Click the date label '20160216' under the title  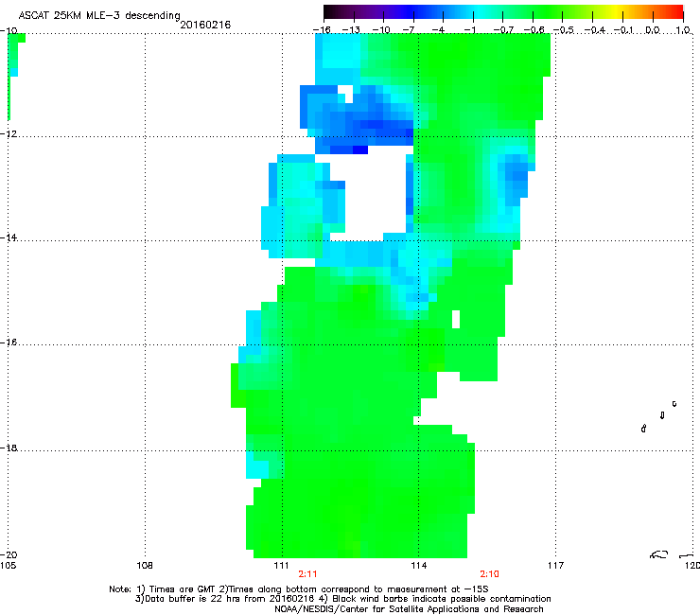click(x=205, y=25)
